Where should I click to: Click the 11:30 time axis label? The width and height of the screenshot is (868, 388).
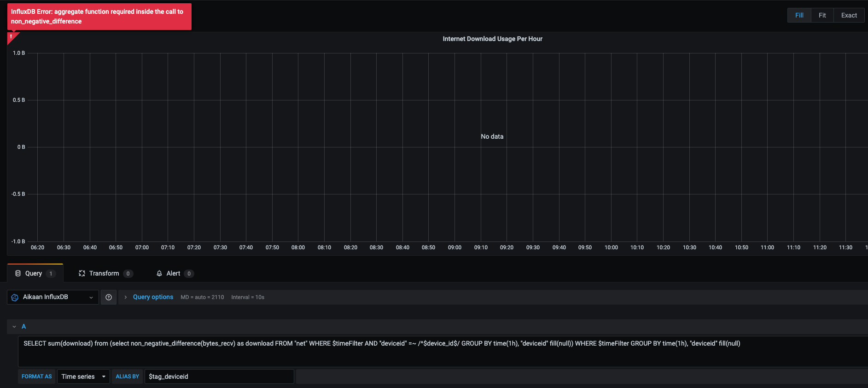pos(845,247)
